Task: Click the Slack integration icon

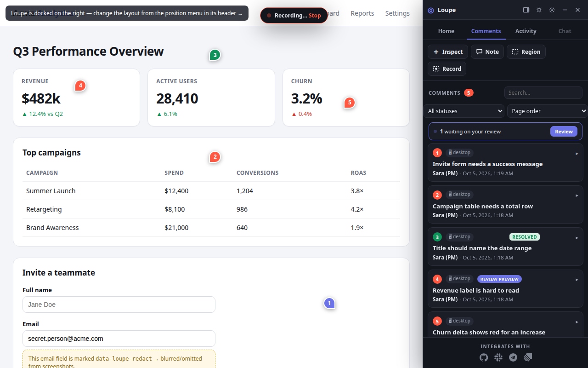Action: pyautogui.click(x=498, y=357)
